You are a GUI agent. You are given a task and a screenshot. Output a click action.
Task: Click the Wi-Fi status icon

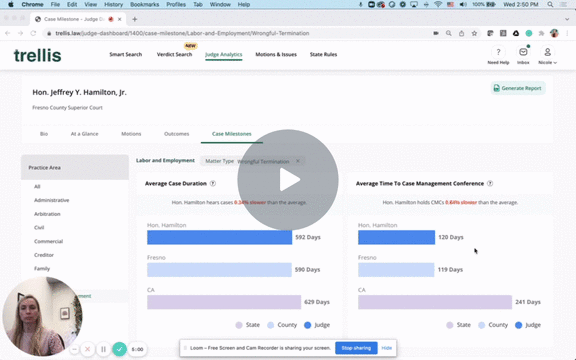438,4
